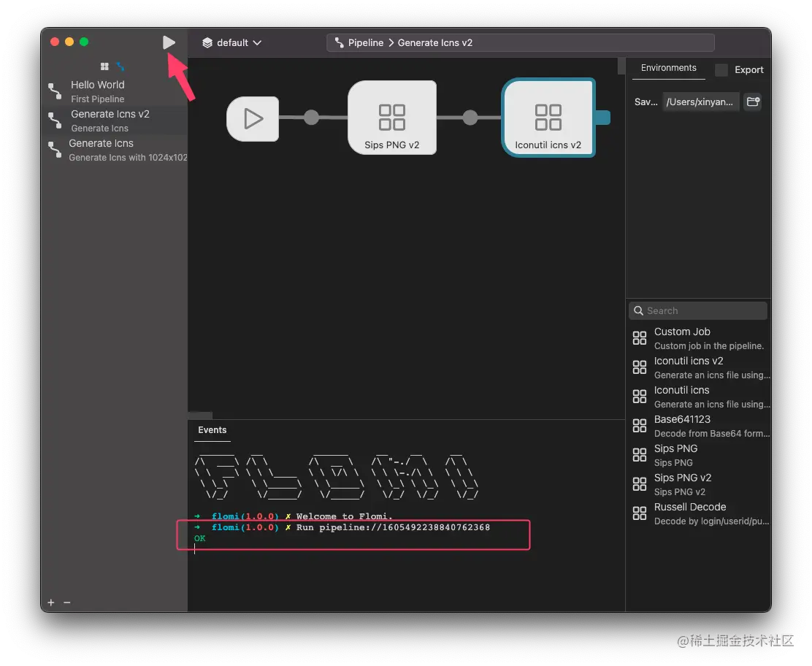Click the start node on the canvas
812x666 pixels.
tap(253, 118)
